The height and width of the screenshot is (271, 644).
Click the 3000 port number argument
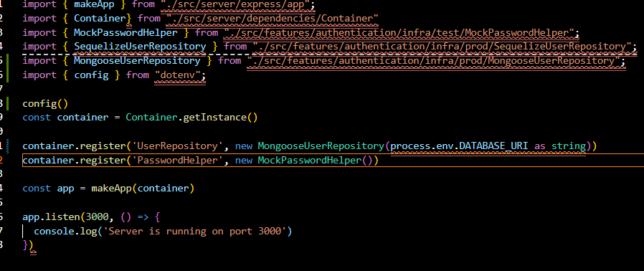97,217
